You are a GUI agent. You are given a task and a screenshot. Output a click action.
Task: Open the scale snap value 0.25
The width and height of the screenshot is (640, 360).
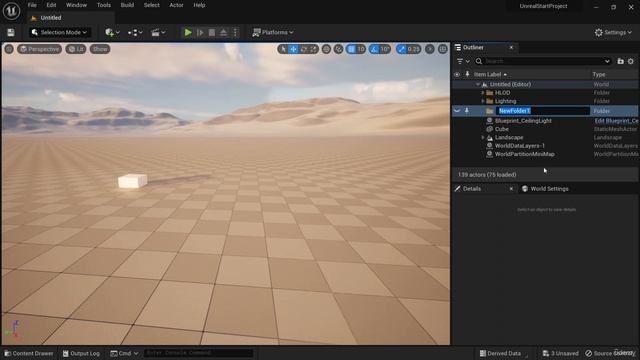pyautogui.click(x=413, y=49)
